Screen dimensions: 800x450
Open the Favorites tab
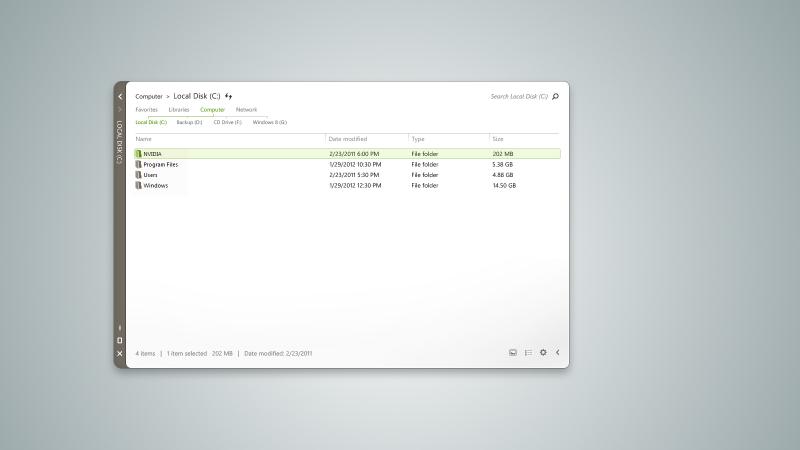point(146,110)
